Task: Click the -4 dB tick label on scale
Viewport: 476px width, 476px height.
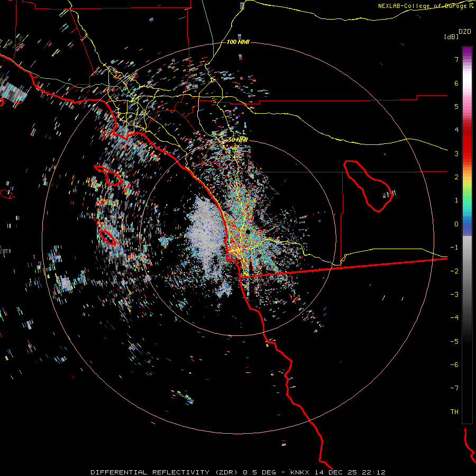Action: click(454, 318)
